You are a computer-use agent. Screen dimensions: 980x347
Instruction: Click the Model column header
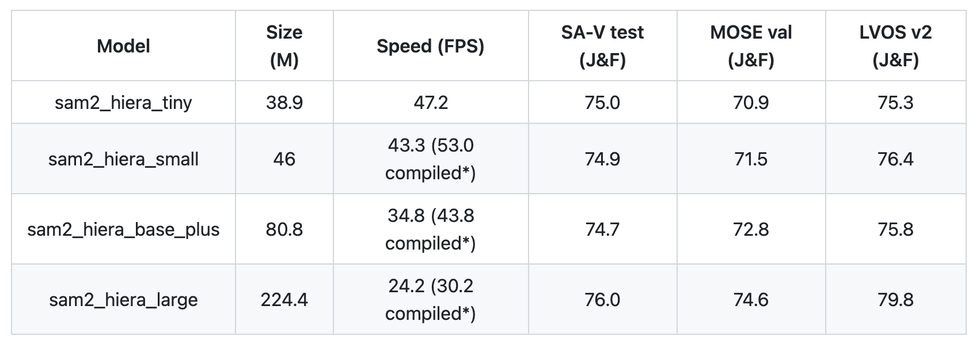pyautogui.click(x=123, y=46)
